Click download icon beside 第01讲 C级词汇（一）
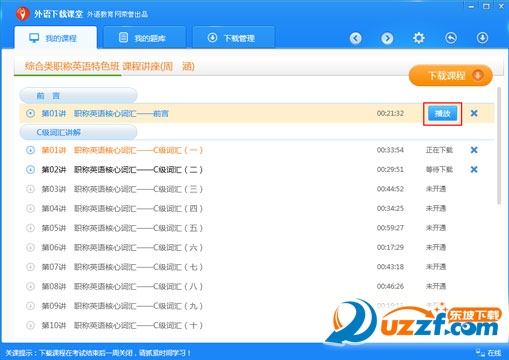The width and height of the screenshot is (509, 360). click(30, 150)
